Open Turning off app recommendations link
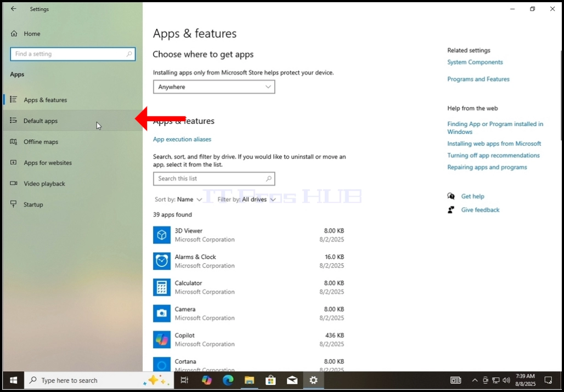 494,156
